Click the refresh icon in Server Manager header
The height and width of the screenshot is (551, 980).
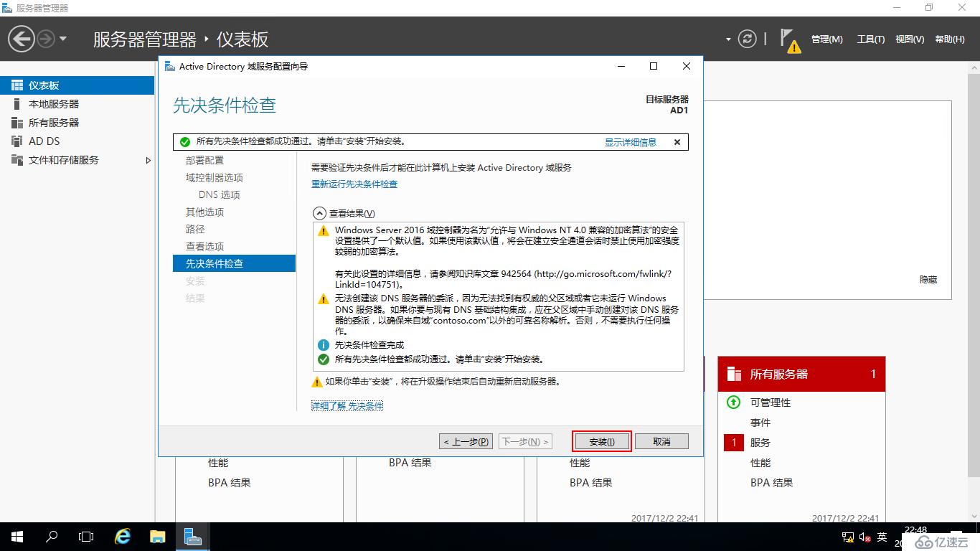(748, 39)
